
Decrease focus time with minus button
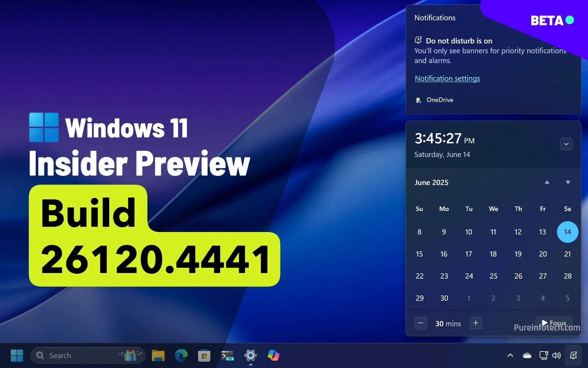click(421, 323)
